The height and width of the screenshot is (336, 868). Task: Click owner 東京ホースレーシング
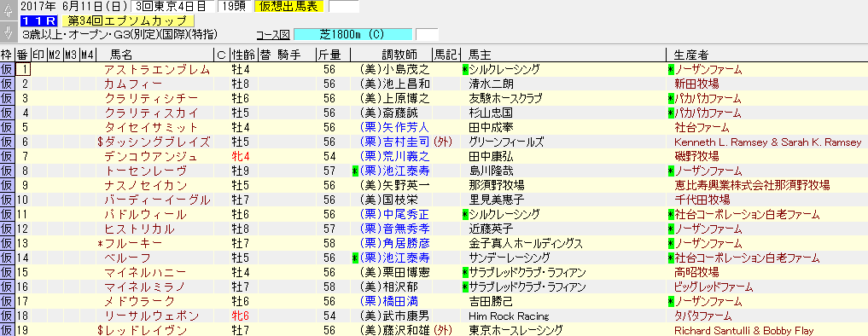[x=515, y=331]
